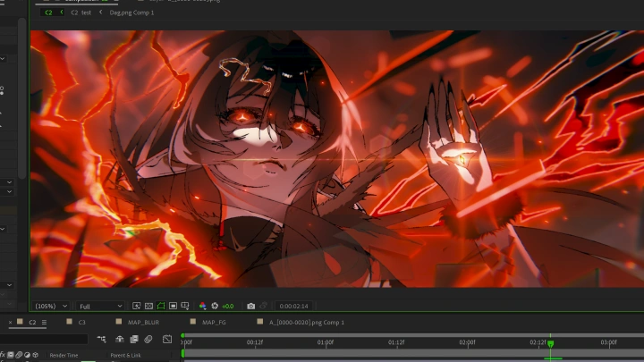Click the Show Snapshot icon
This screenshot has width=644, height=362.
[x=263, y=306]
